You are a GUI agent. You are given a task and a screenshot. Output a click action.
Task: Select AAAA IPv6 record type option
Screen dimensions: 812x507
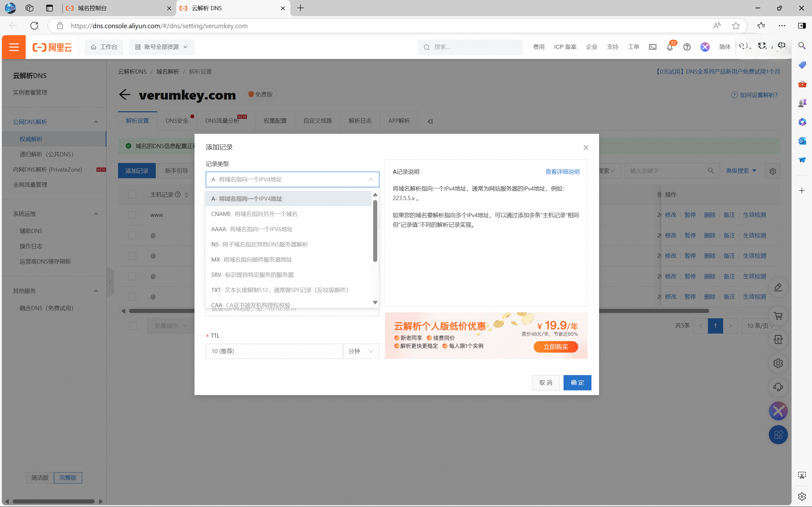coord(288,229)
